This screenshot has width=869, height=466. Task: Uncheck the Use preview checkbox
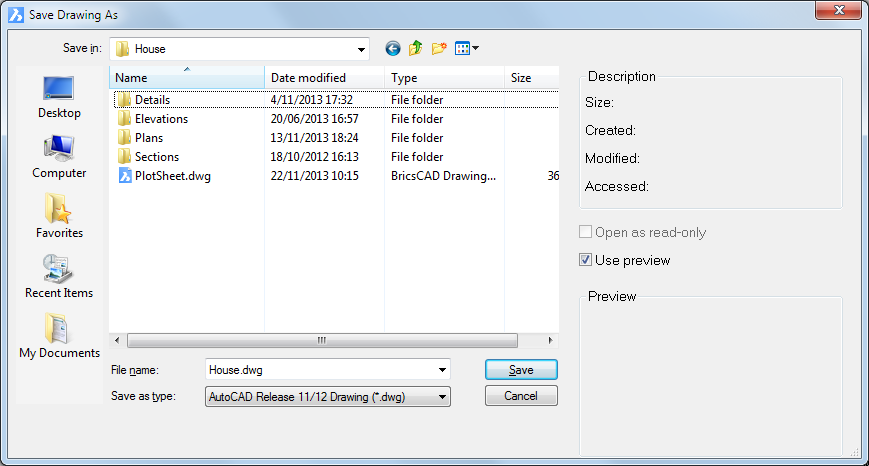(585, 260)
